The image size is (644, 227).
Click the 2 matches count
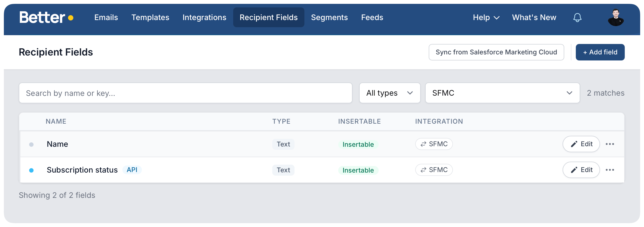(x=606, y=93)
